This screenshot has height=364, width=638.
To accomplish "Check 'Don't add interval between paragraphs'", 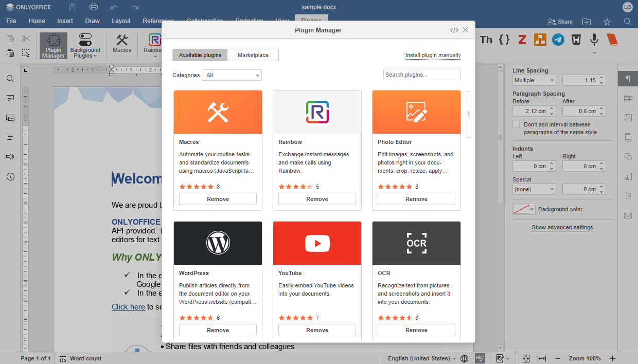I will (516, 124).
